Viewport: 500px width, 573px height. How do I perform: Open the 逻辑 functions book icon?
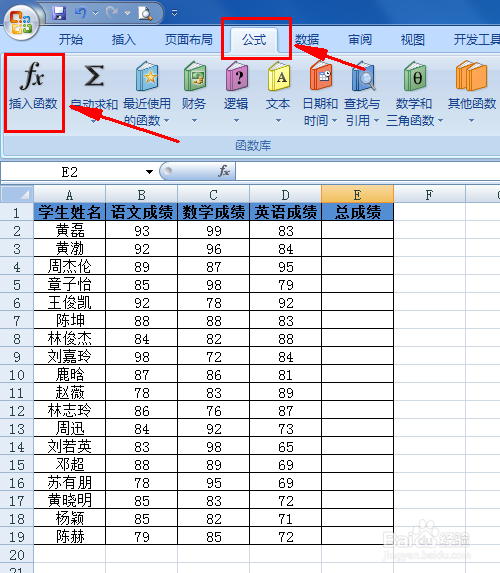click(236, 76)
